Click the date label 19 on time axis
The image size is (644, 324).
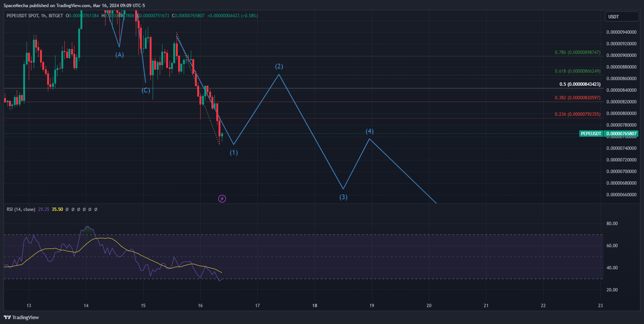tap(372, 306)
